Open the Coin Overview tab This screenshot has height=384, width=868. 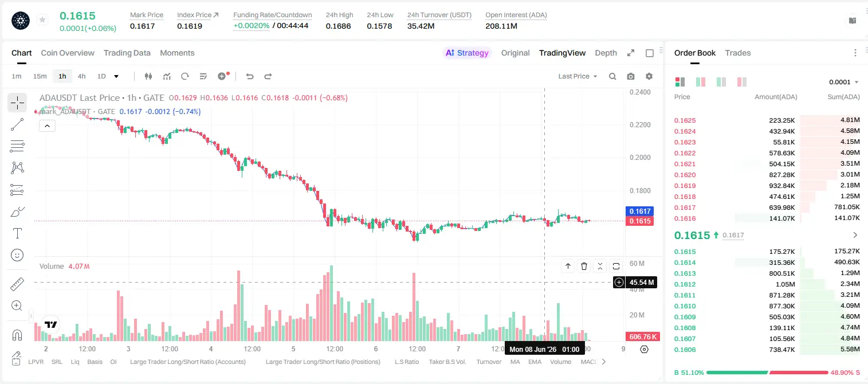[68, 53]
